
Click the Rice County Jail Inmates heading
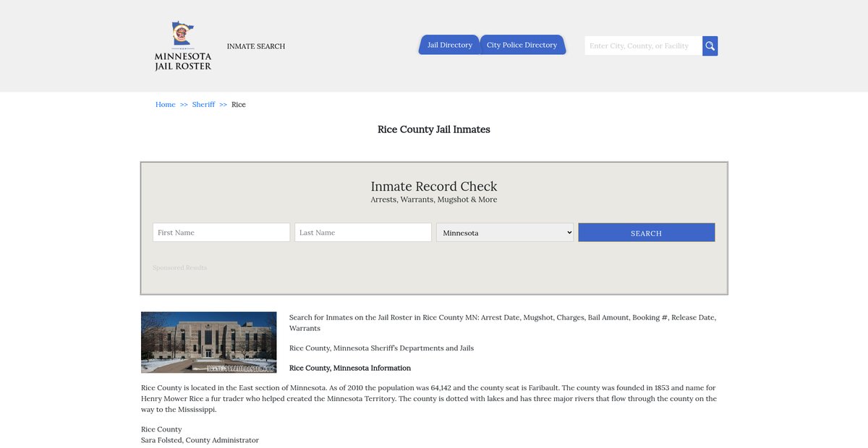pos(434,129)
